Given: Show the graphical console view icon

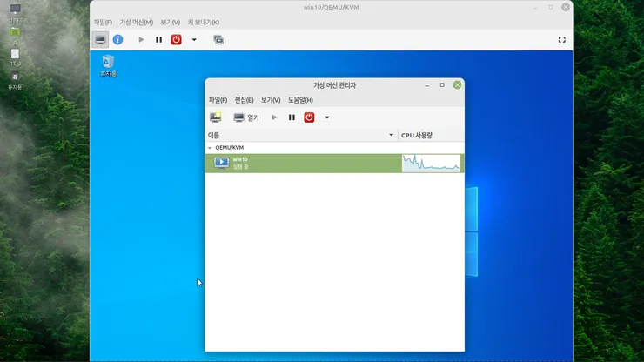Looking at the screenshot, I should (x=100, y=40).
